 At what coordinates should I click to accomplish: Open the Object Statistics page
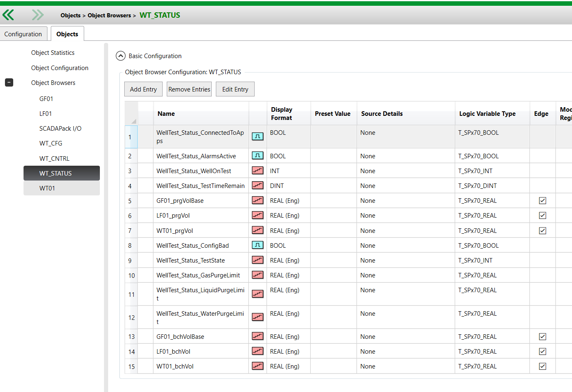click(53, 53)
